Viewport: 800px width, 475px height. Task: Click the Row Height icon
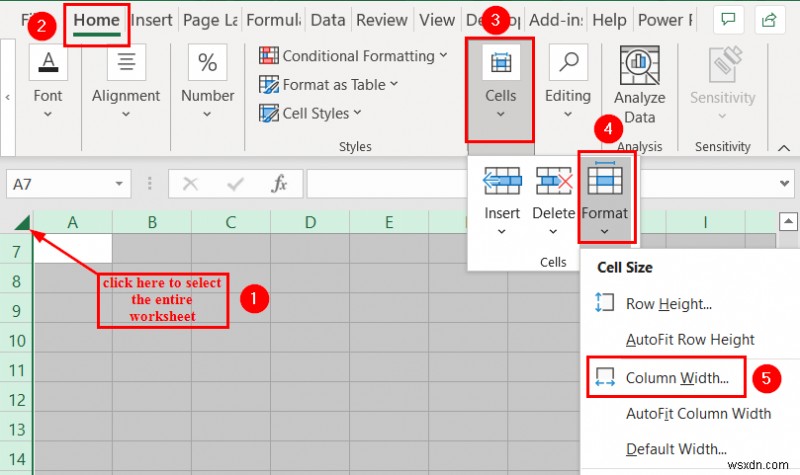605,302
